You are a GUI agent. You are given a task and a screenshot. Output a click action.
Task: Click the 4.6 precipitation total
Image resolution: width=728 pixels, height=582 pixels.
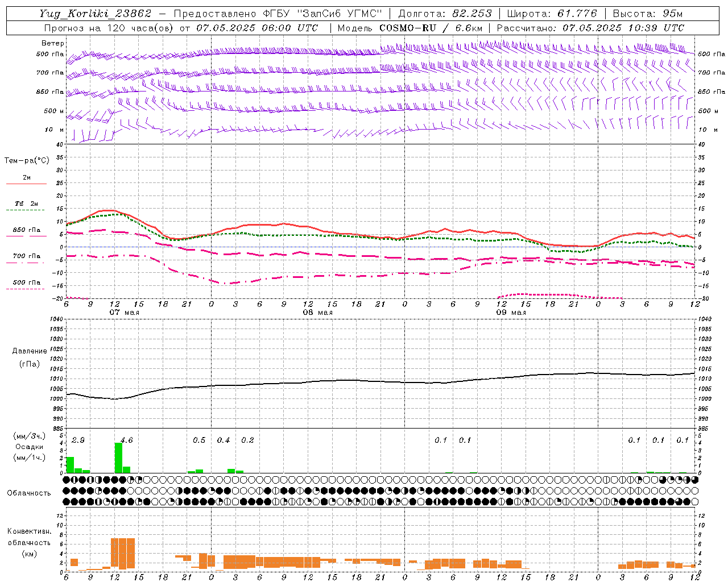[x=126, y=440]
